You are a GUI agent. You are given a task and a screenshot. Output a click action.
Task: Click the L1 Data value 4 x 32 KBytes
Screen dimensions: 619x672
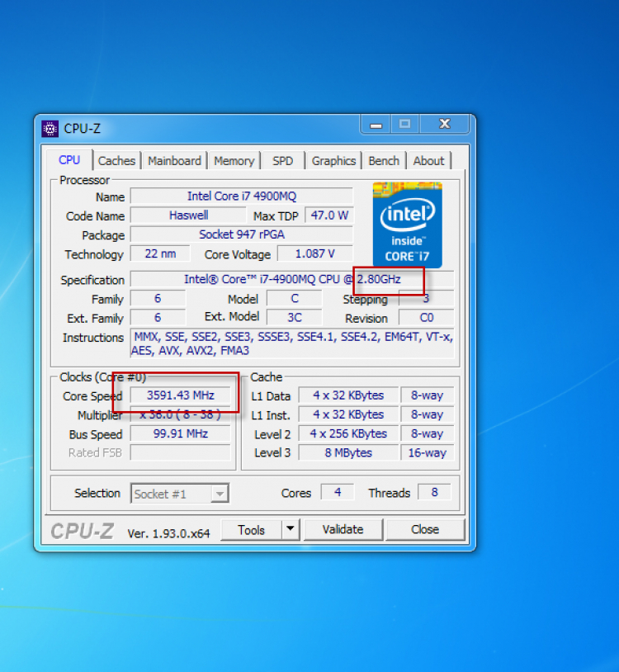[x=348, y=395]
